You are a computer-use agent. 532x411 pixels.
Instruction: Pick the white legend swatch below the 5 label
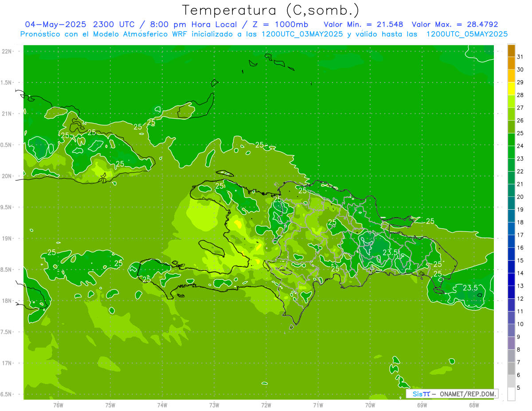pos(511,394)
